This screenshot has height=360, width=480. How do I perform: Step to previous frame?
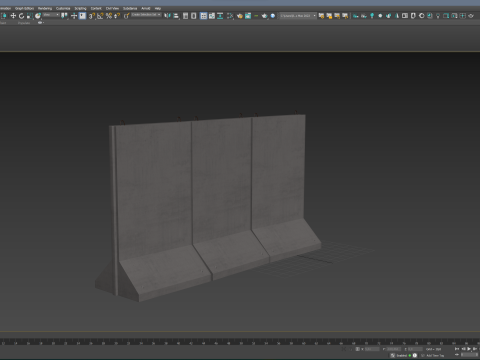pyautogui.click(x=463, y=349)
